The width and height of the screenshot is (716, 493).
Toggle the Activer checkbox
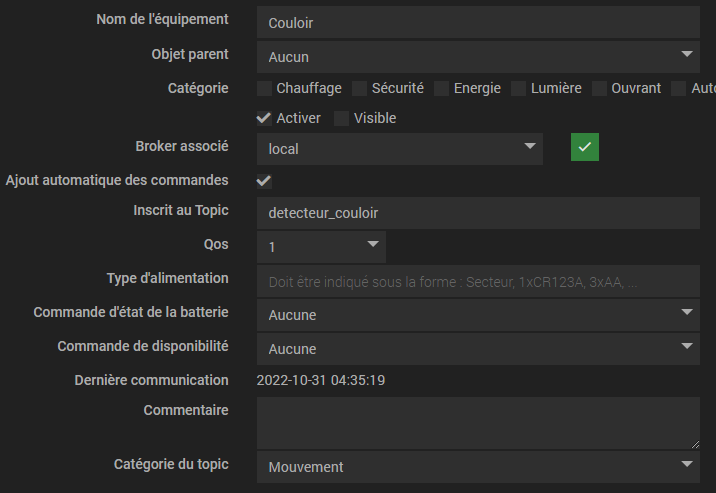(x=264, y=118)
